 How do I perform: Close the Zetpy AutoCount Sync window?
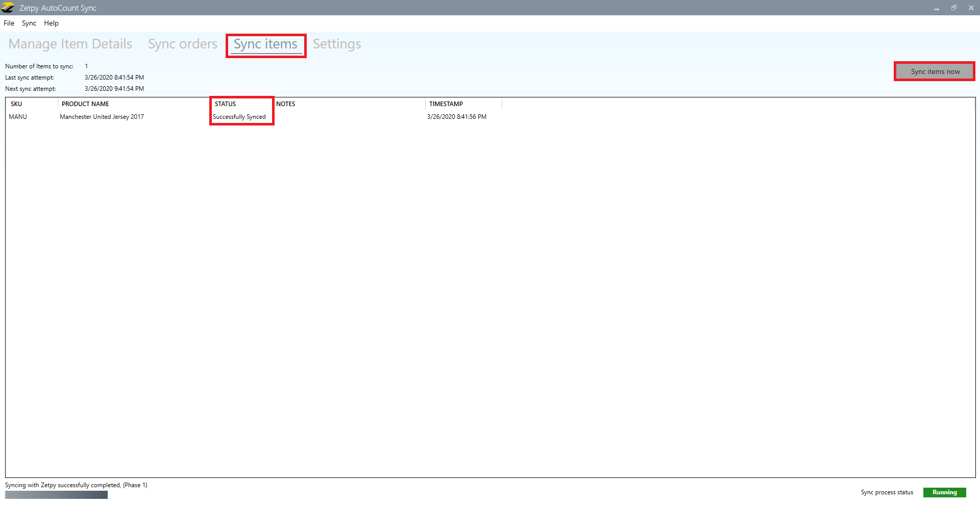point(971,8)
